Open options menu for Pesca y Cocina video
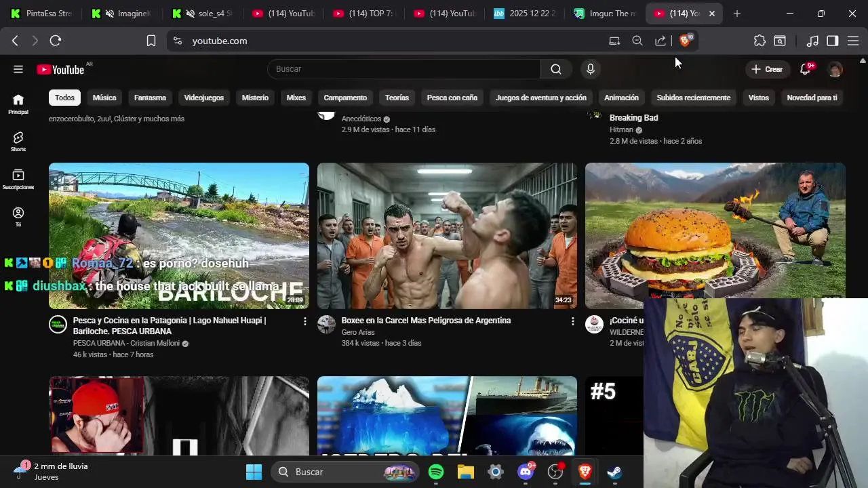Image resolution: width=868 pixels, height=488 pixels. tap(304, 321)
